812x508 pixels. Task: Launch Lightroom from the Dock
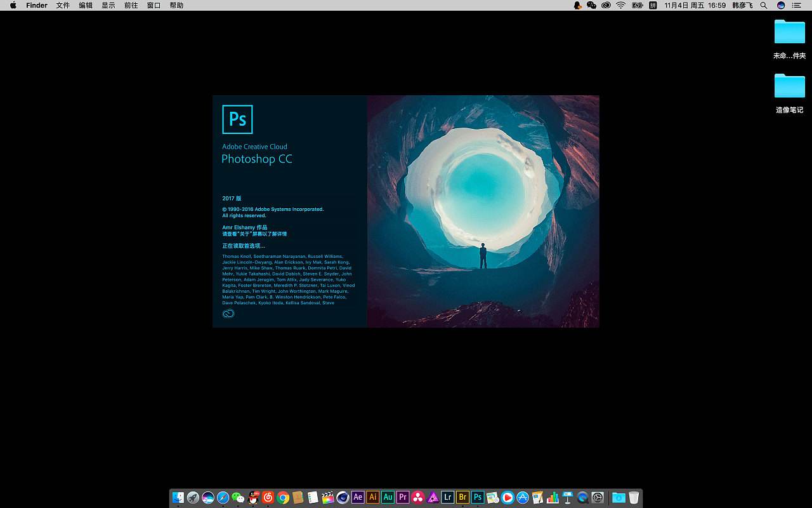tap(448, 498)
